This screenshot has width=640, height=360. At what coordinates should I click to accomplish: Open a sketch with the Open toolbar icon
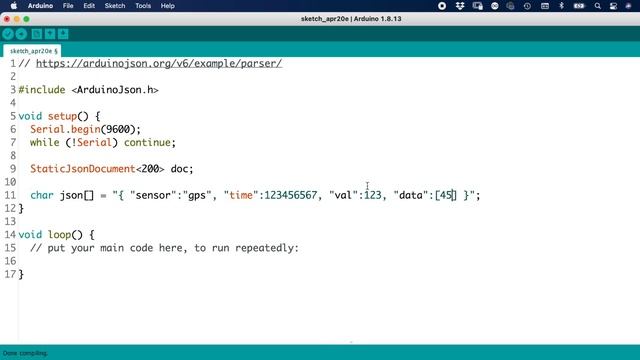click(x=50, y=34)
